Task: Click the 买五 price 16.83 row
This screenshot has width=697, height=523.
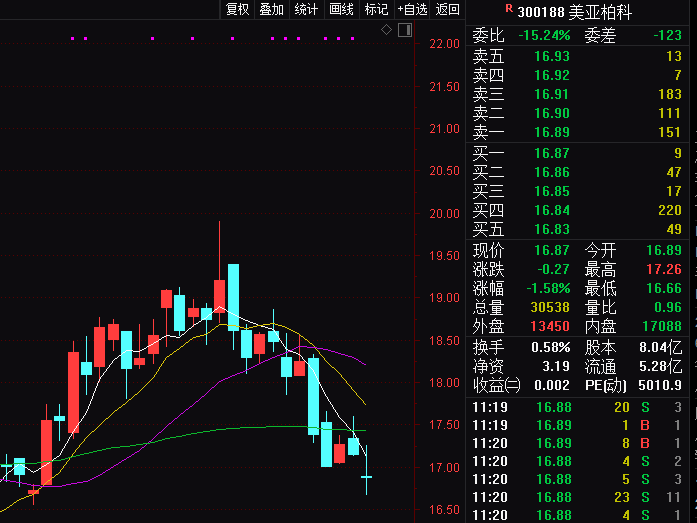Action: pos(552,229)
